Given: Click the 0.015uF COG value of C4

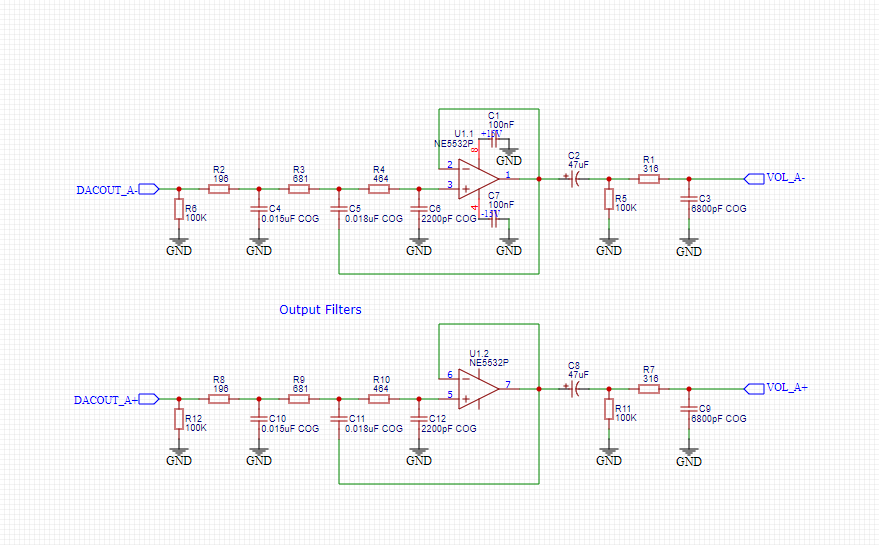Looking at the screenshot, I should (x=290, y=219).
